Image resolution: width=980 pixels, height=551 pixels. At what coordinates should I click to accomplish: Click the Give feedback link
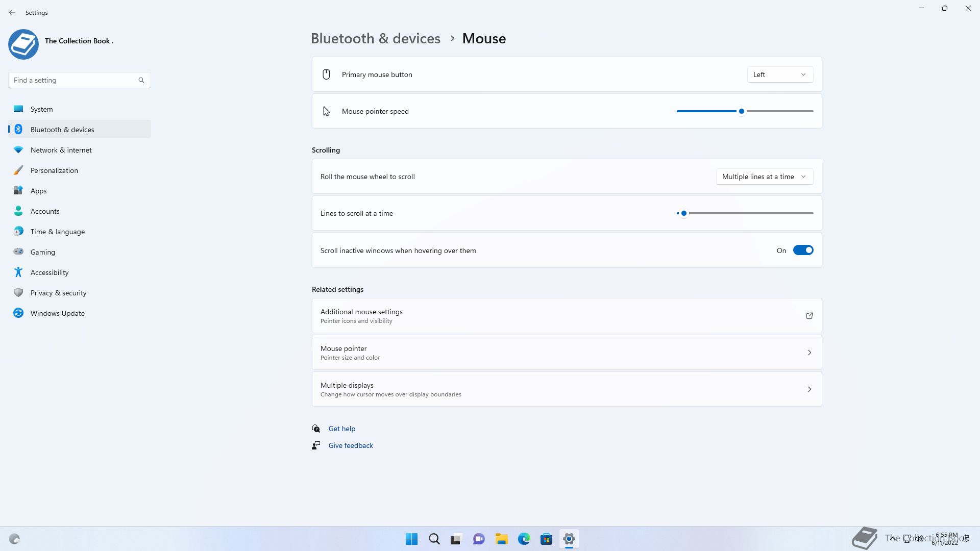(351, 445)
